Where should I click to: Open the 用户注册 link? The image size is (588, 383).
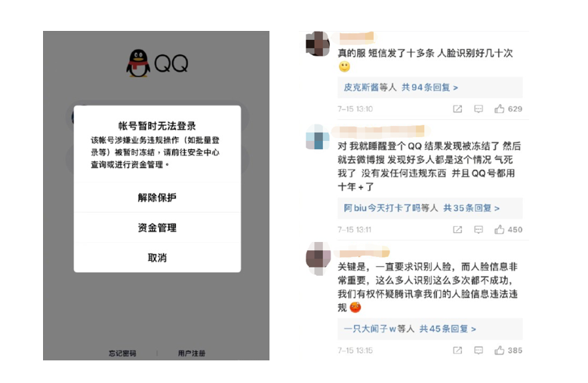192,353
